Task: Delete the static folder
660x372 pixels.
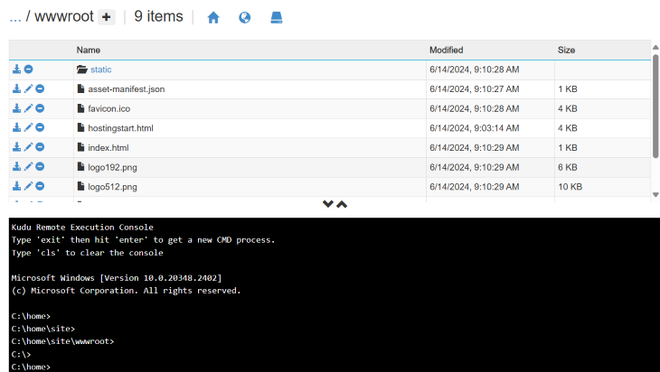Action: tap(28, 69)
